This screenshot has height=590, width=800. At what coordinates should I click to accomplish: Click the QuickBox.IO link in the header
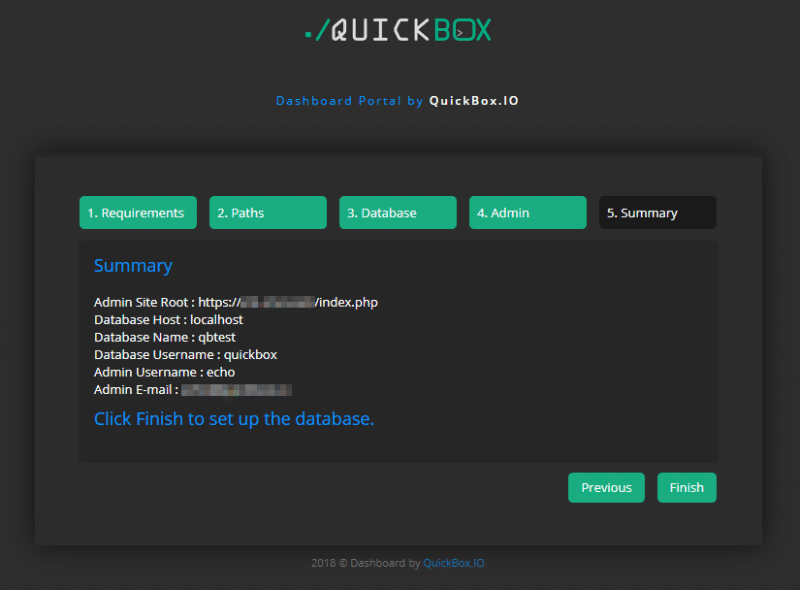[473, 100]
